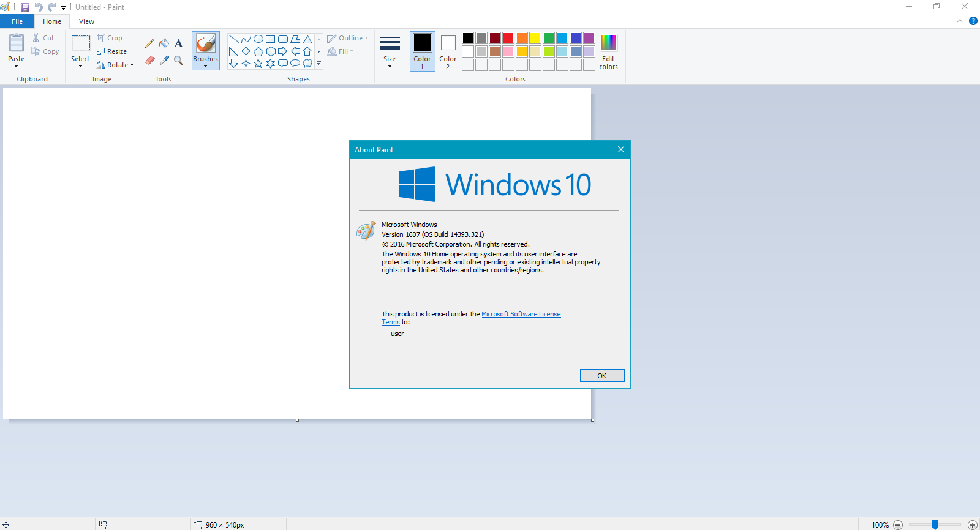Open the Rotate dropdown menu
The image size is (980, 530).
[116, 65]
